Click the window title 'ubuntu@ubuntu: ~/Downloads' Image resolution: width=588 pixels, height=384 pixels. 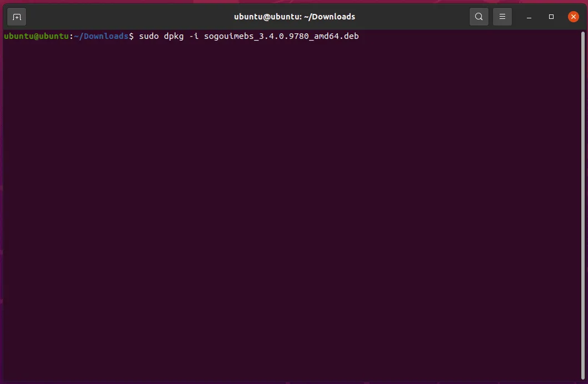pyautogui.click(x=295, y=17)
